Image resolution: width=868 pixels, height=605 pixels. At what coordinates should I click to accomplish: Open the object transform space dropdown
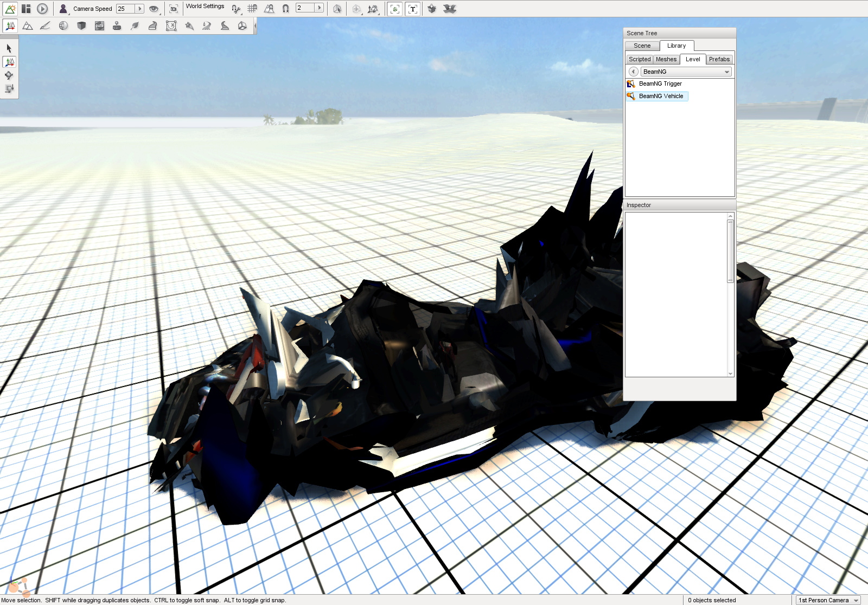coord(373,9)
